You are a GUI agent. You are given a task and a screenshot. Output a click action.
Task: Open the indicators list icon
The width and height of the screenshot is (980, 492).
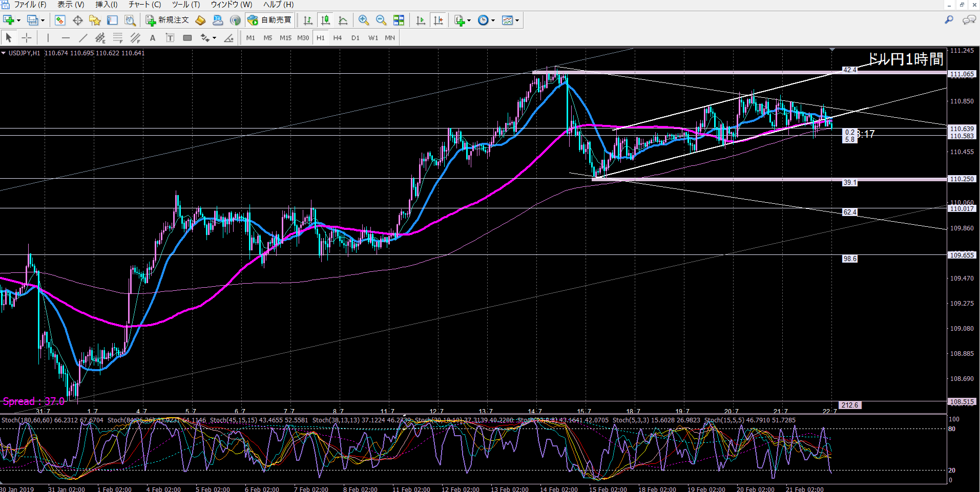pyautogui.click(x=460, y=20)
